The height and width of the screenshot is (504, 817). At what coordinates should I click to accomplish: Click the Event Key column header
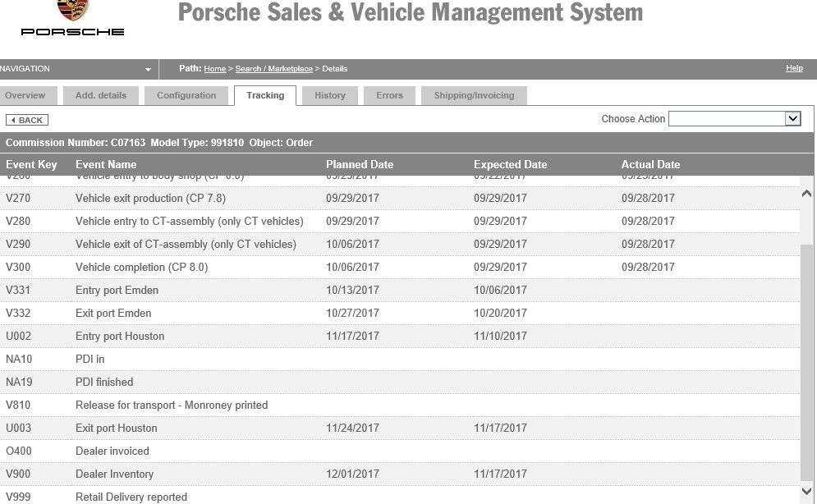(x=31, y=164)
